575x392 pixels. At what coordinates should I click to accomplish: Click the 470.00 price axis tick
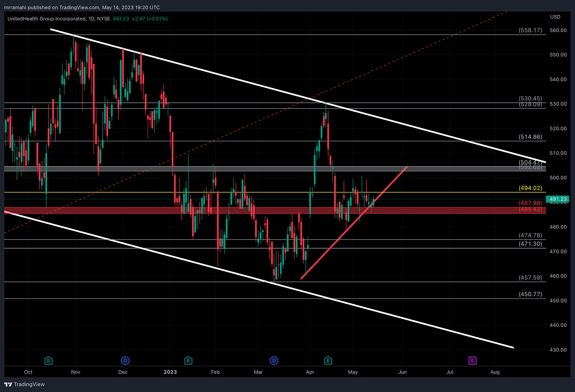[x=558, y=251]
